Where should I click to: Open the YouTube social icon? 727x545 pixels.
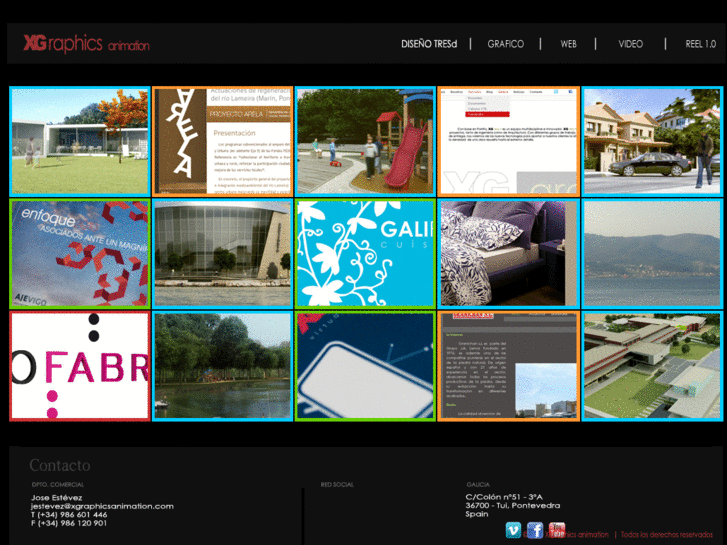point(557,529)
